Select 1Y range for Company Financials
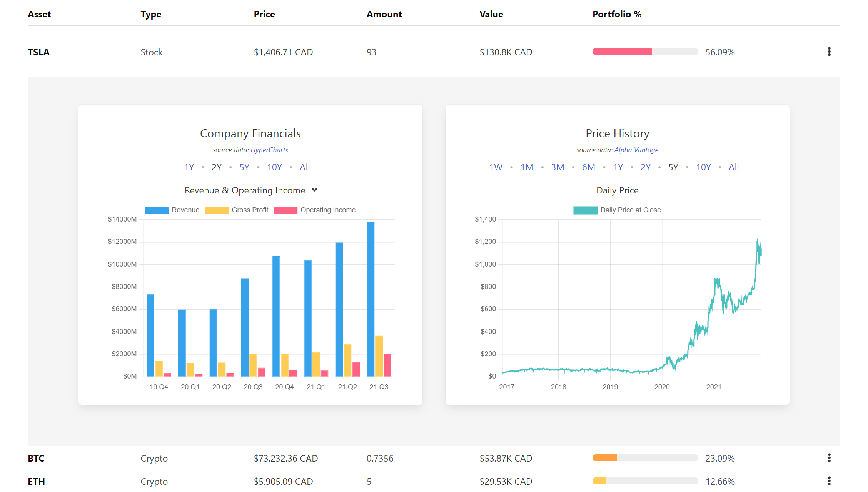Viewport: 868px width, 492px height. (189, 167)
